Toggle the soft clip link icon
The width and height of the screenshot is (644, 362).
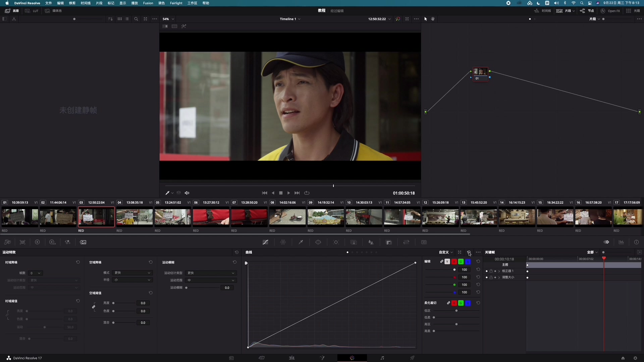(x=448, y=303)
